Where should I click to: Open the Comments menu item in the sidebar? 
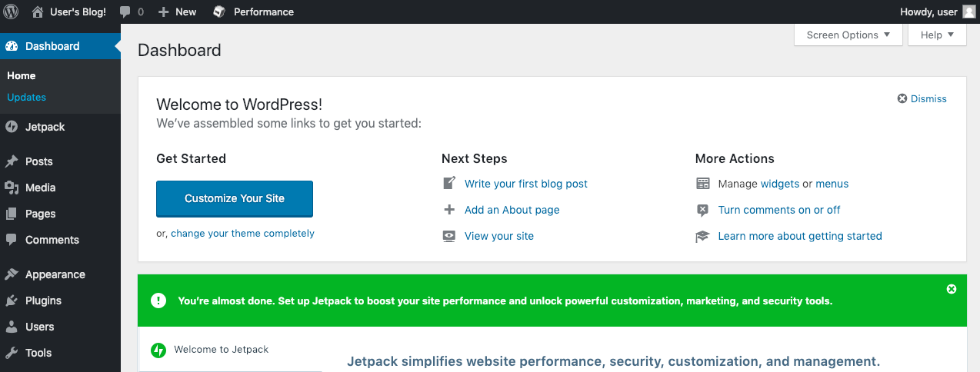[x=60, y=240]
